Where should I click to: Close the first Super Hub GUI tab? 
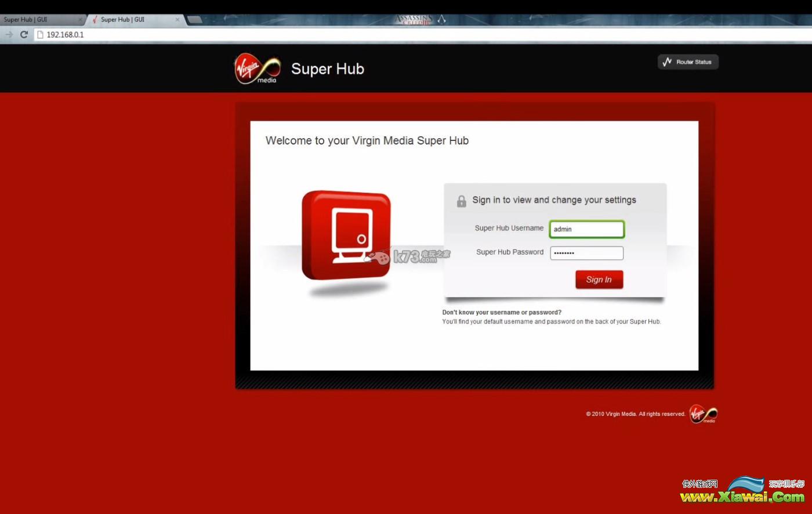click(80, 20)
